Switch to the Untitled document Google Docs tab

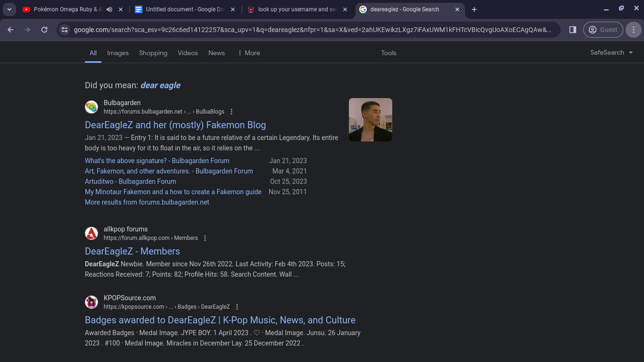tap(186, 9)
